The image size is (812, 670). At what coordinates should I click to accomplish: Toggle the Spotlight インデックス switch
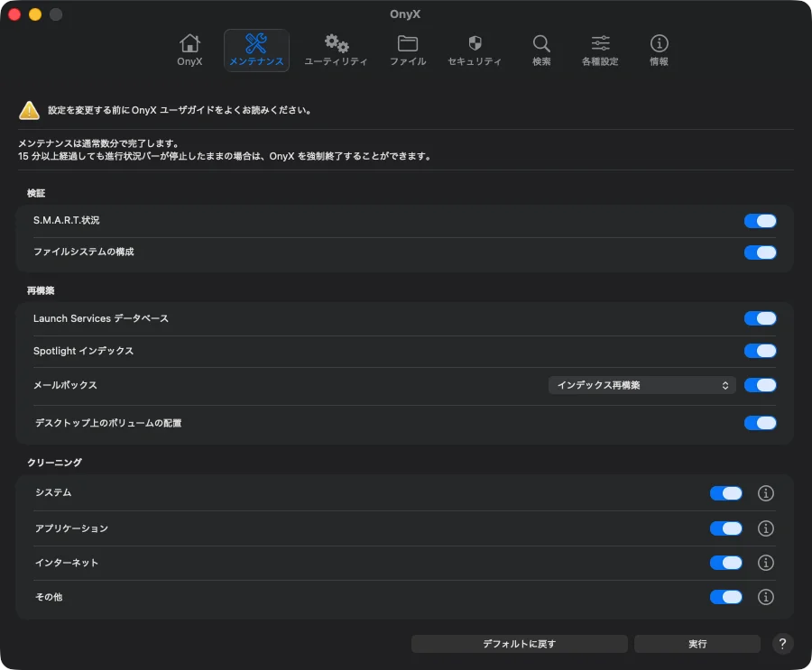coord(760,351)
